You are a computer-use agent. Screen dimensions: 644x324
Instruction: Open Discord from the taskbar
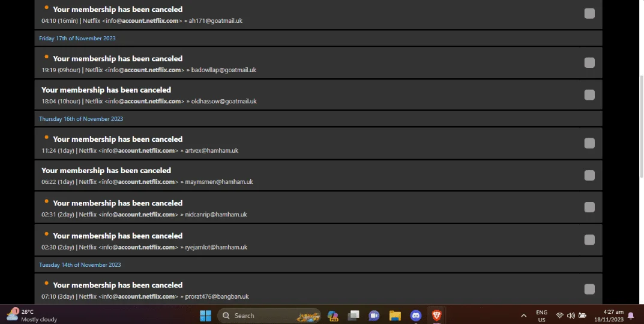(x=416, y=316)
